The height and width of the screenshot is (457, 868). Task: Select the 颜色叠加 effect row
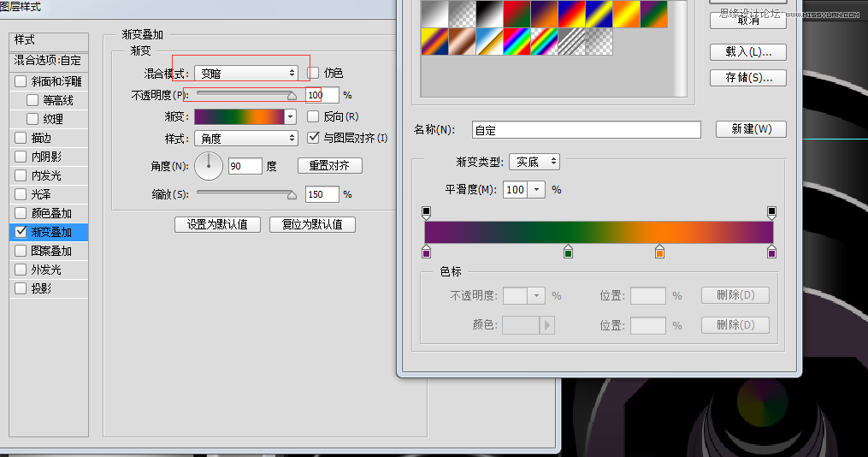point(49,213)
